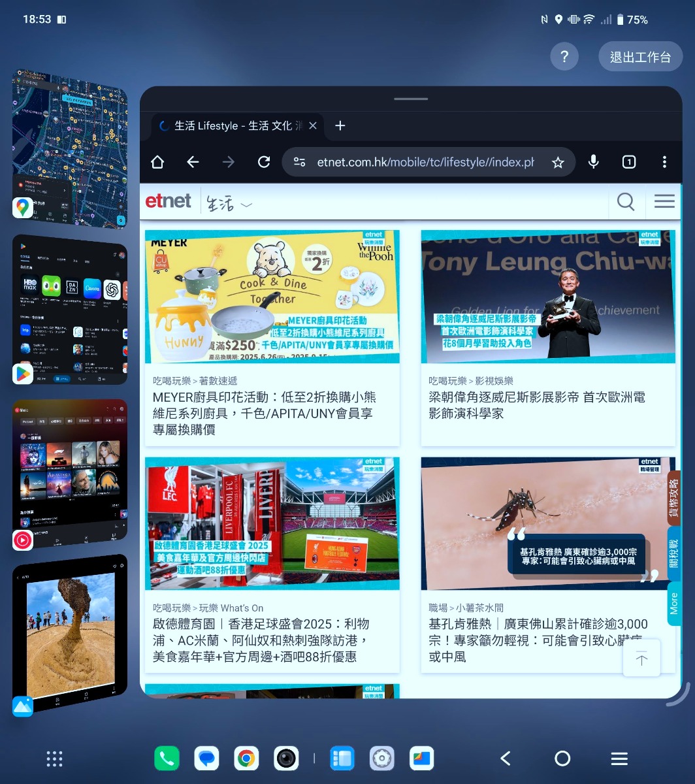Close the 生活 Lifestyle tab
The height and width of the screenshot is (784, 695).
[x=313, y=125]
